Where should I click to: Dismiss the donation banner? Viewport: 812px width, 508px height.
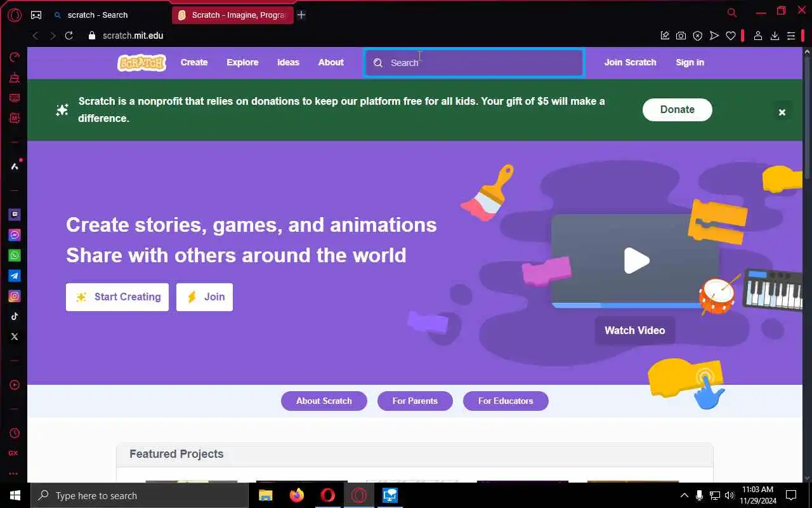(x=782, y=112)
